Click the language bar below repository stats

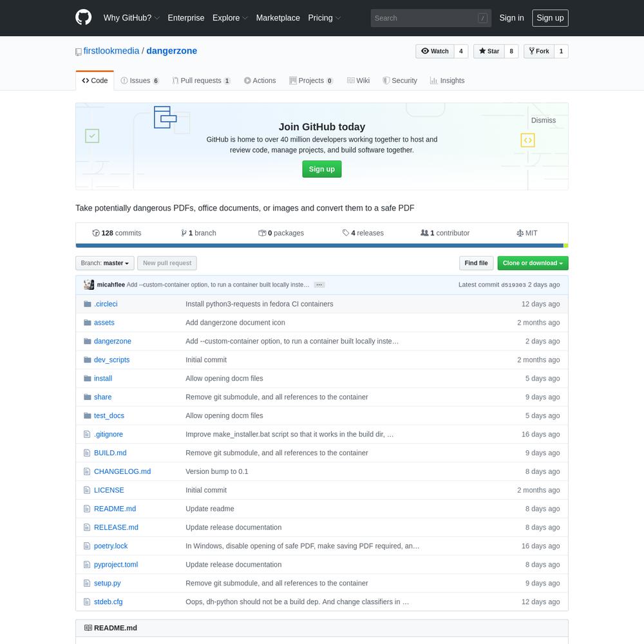click(x=321, y=245)
